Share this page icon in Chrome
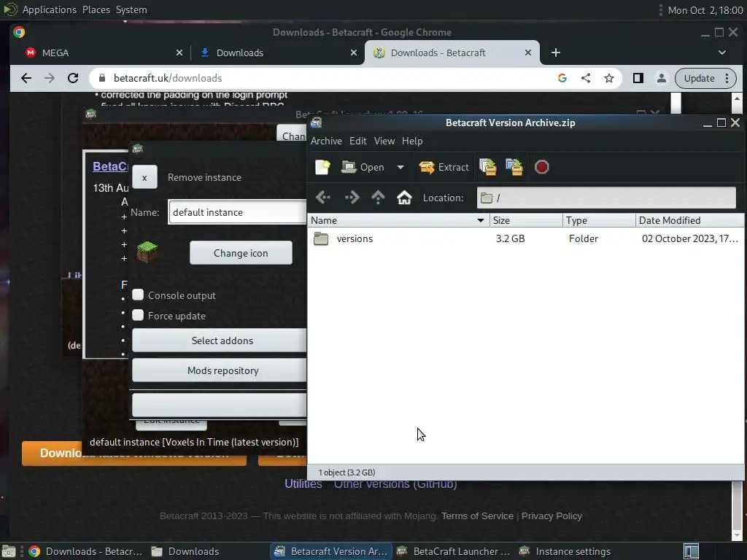Image resolution: width=747 pixels, height=560 pixels. [586, 78]
